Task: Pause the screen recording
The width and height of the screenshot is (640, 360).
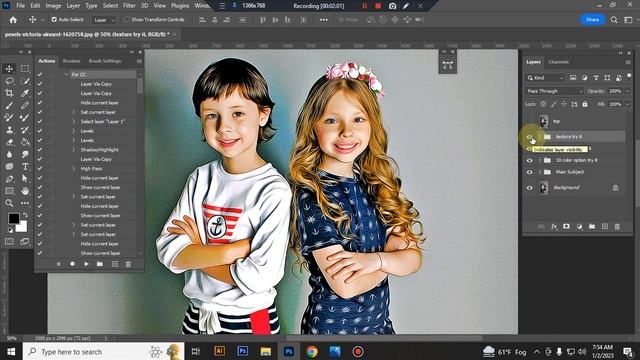Action: (364, 6)
